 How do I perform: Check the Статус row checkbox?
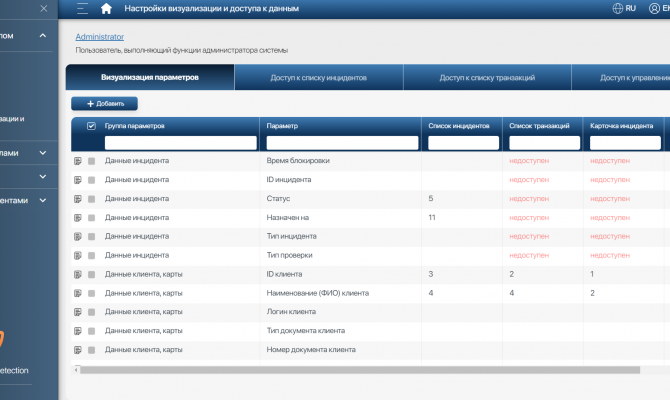(91, 199)
